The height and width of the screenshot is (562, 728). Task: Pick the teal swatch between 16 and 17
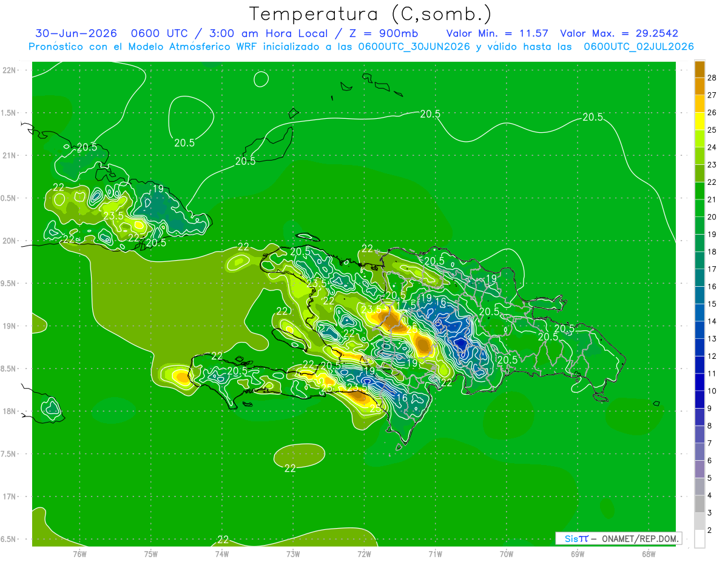699,278
